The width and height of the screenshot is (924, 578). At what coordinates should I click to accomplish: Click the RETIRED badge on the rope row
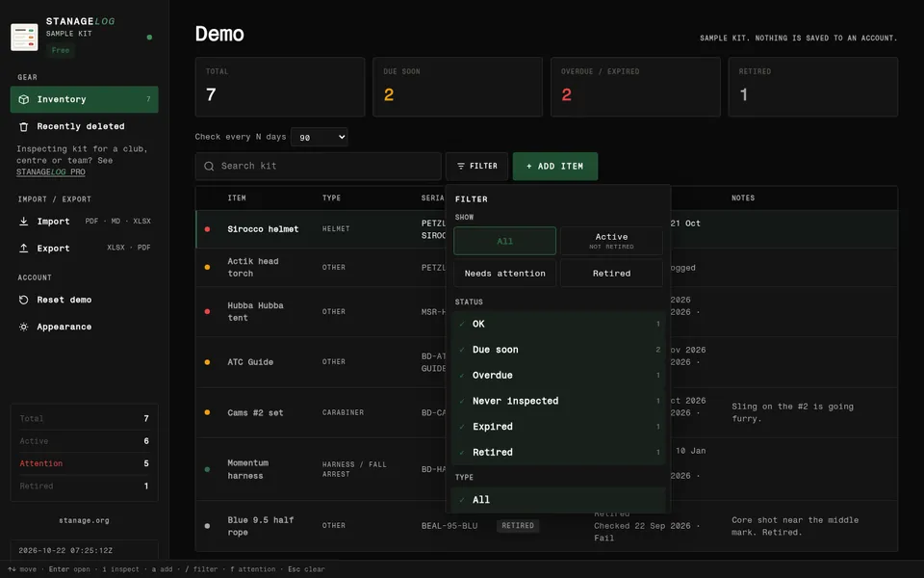518,526
